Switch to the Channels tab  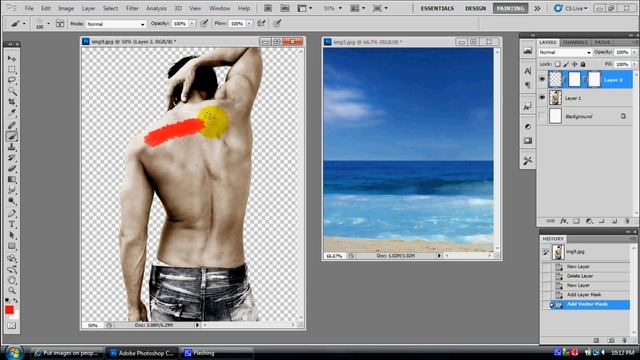[575, 42]
